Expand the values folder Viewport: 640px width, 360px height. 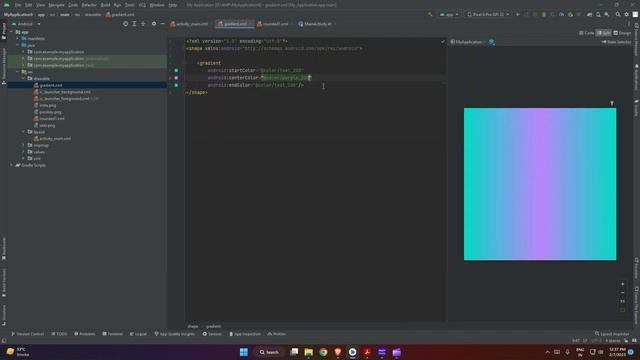pos(23,152)
